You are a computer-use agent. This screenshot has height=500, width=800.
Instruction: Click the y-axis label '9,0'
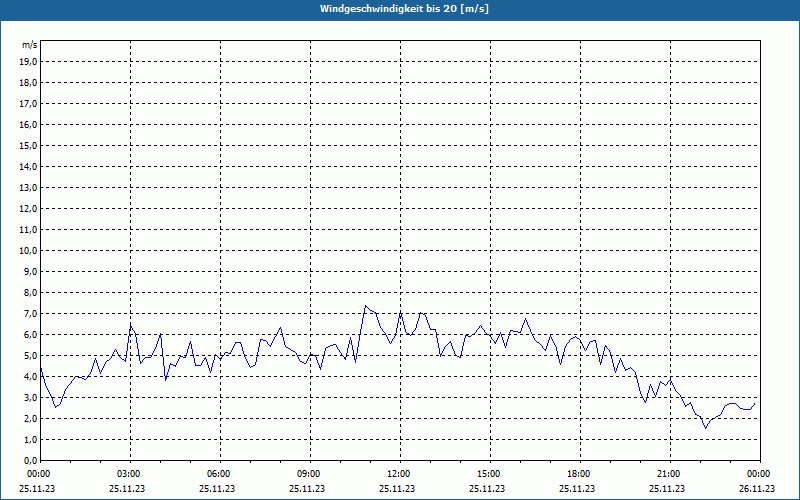pyautogui.click(x=32, y=271)
